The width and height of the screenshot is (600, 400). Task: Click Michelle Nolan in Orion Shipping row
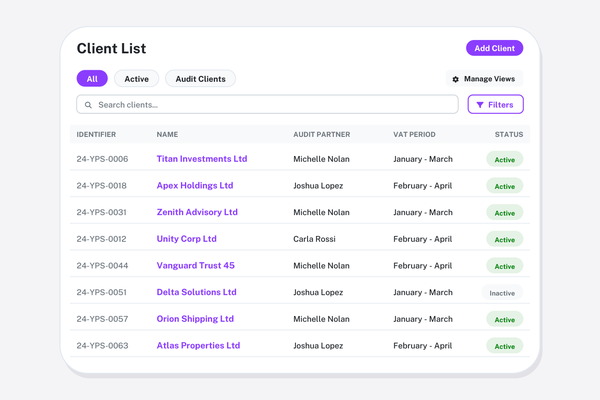(321, 319)
